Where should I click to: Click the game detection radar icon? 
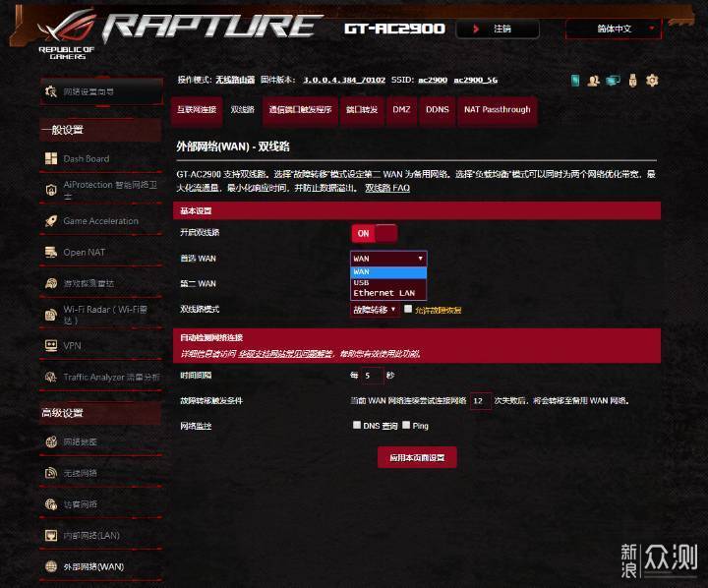pyautogui.click(x=51, y=283)
